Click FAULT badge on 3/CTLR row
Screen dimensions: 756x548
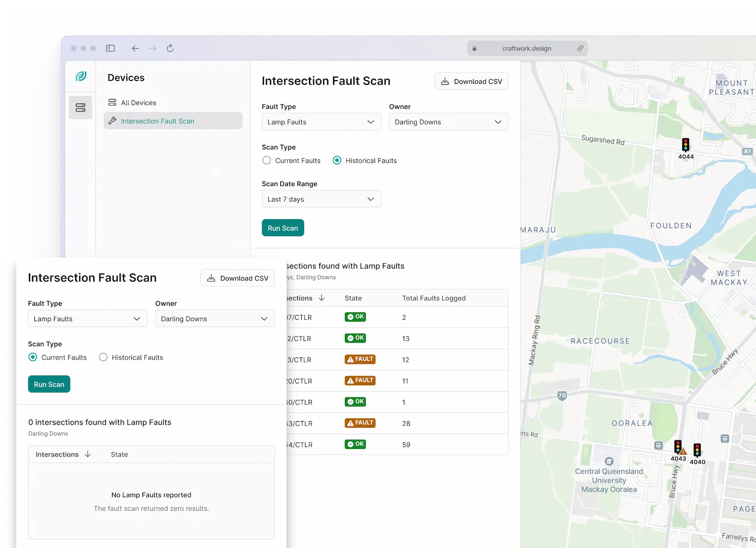pyautogui.click(x=360, y=359)
